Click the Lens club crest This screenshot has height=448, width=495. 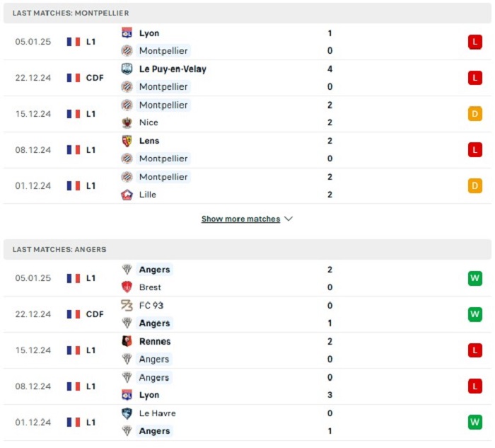click(127, 141)
